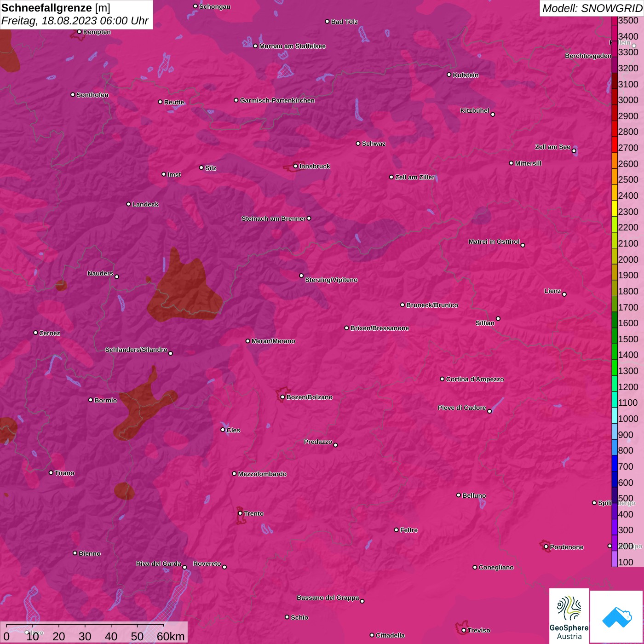644x644 pixels.
Task: Select the Cortina d'Ampezzo marker dot
Action: (x=442, y=379)
